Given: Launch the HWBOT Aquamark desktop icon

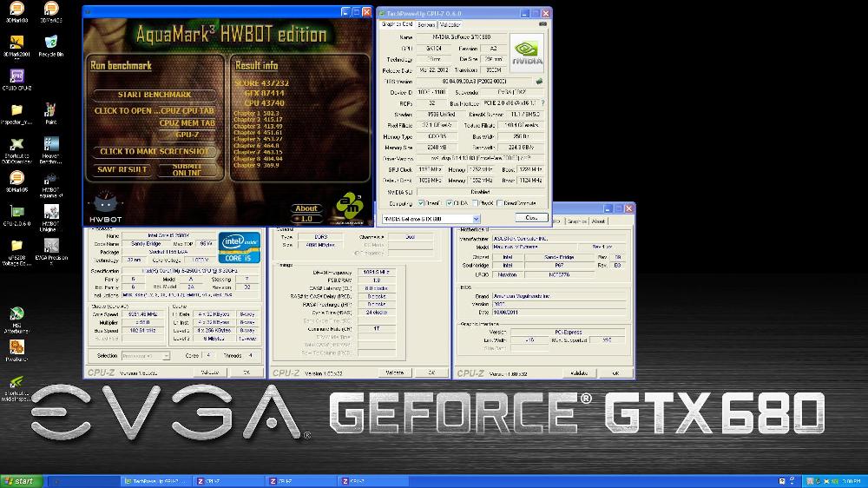Looking at the screenshot, I should [x=51, y=184].
